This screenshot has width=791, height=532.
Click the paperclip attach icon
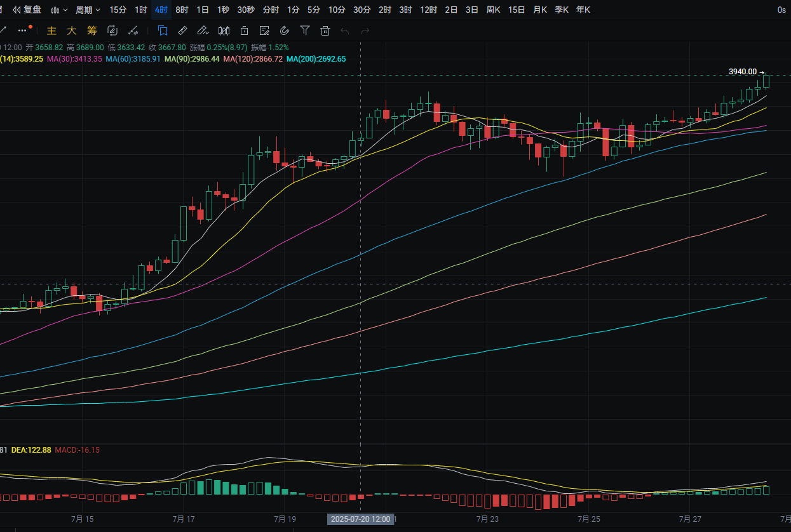[285, 30]
